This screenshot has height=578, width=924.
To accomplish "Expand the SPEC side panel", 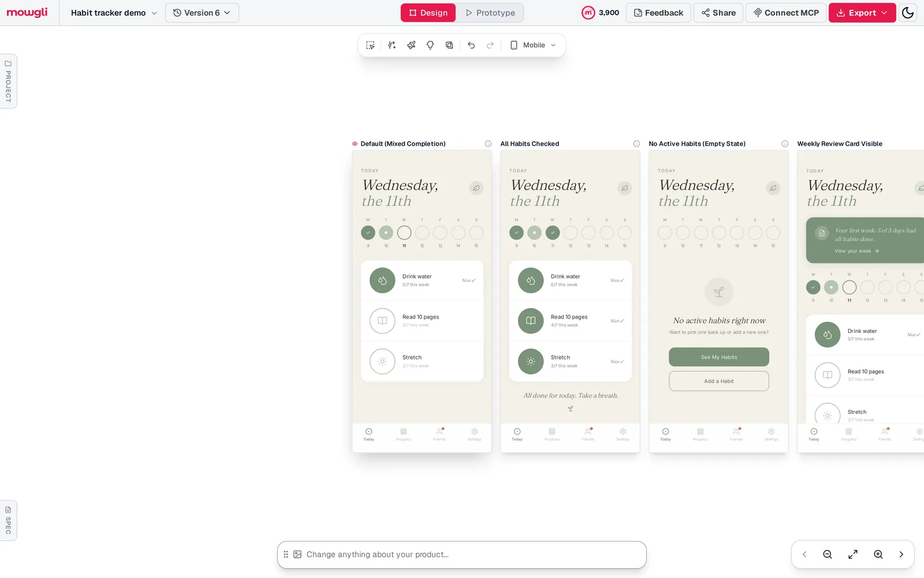I will [x=8, y=520].
